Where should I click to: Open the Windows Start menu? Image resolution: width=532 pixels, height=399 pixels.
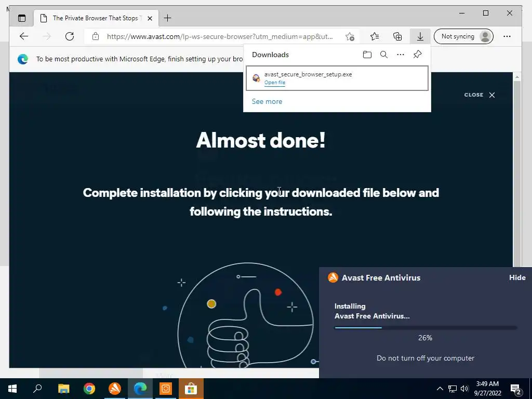(x=12, y=389)
